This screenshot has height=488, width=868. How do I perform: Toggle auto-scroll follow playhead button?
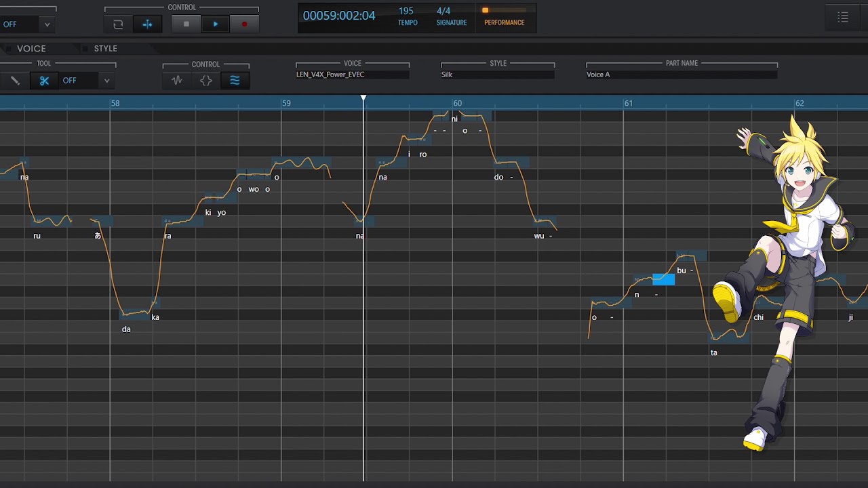147,24
